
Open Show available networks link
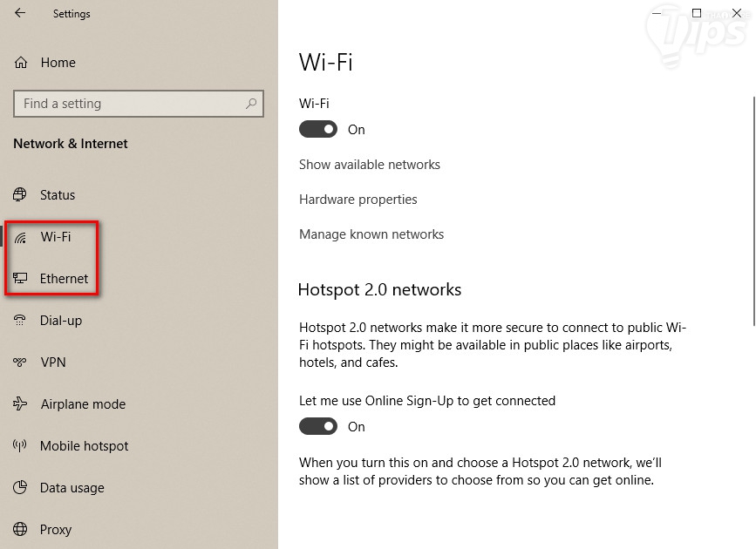click(370, 165)
